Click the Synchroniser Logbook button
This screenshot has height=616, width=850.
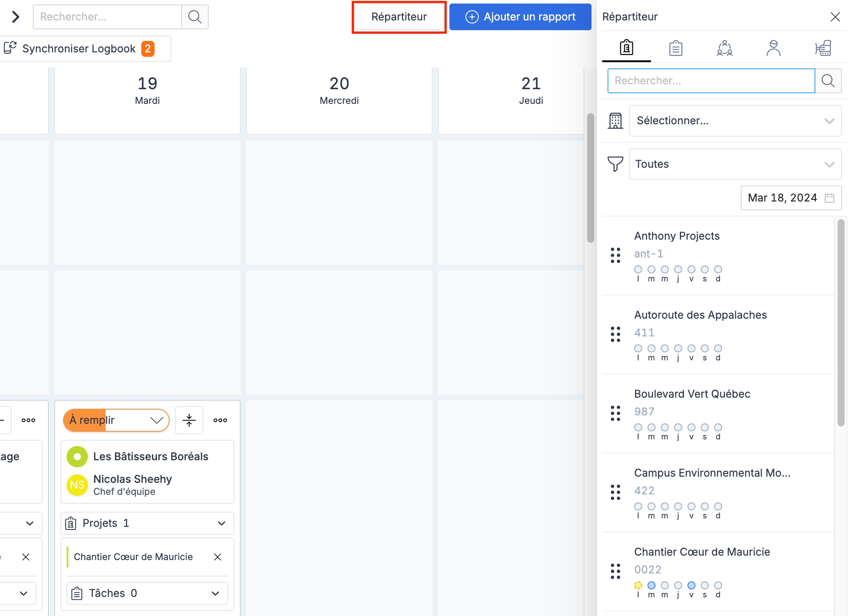[80, 49]
